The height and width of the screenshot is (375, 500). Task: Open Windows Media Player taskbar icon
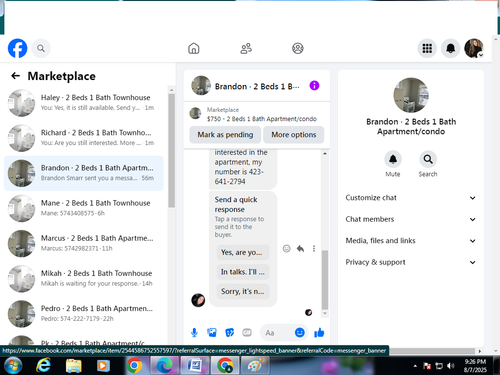[x=103, y=366]
